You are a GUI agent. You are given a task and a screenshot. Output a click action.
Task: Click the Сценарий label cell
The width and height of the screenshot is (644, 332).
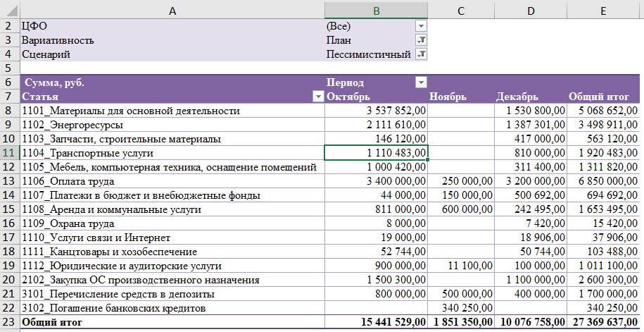tap(172, 54)
